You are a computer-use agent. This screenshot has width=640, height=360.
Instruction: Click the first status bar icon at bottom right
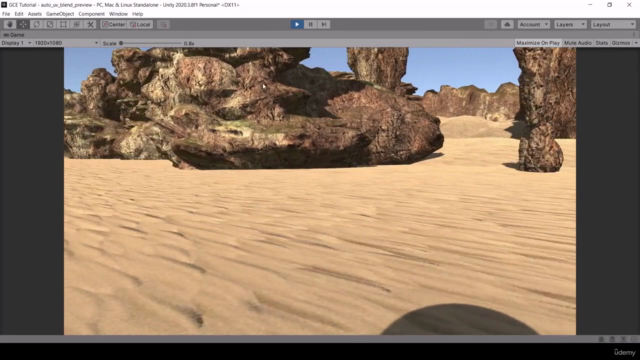[x=601, y=339]
